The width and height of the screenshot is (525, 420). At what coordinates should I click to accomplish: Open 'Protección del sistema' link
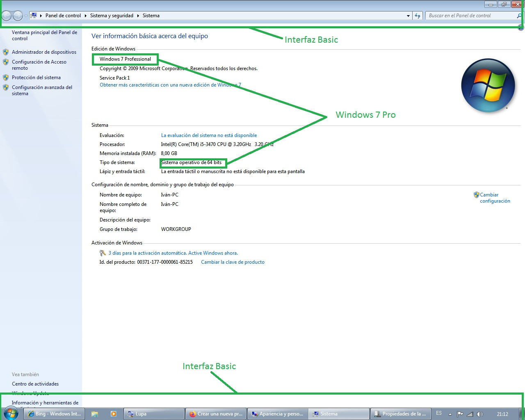point(36,78)
